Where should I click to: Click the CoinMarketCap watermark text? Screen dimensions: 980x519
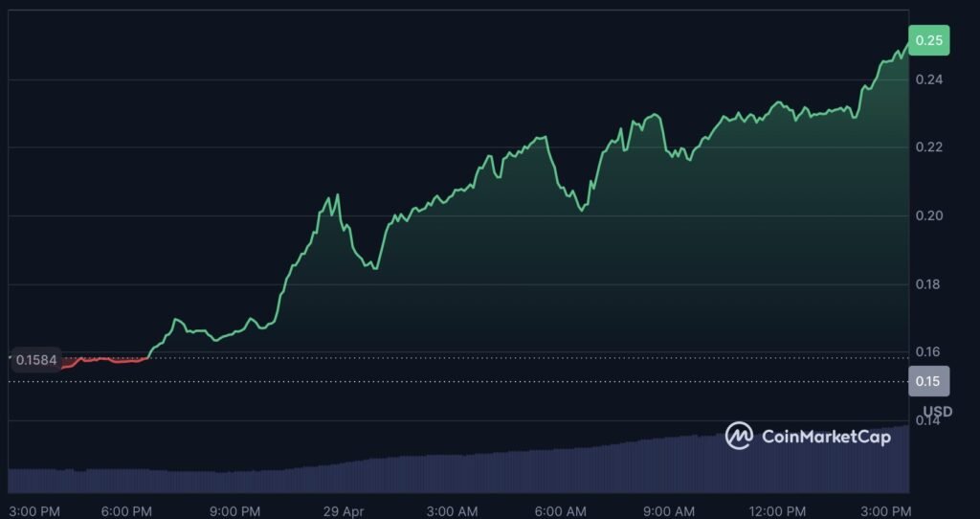[x=824, y=437]
